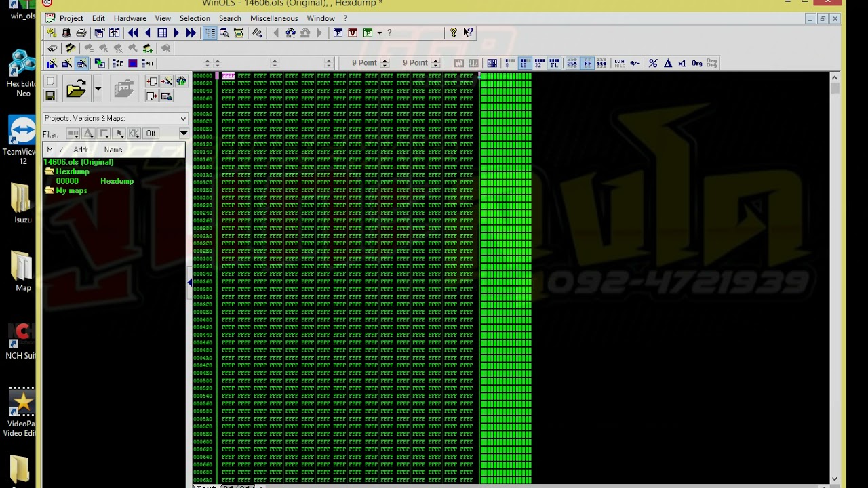Screen dimensions: 868x488
Task: Toggle the 8 bit display mode
Action: 510,63
